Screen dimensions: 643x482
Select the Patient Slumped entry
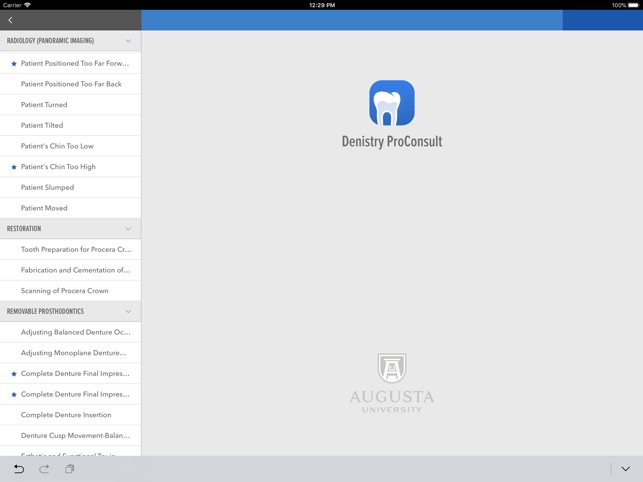(71, 187)
